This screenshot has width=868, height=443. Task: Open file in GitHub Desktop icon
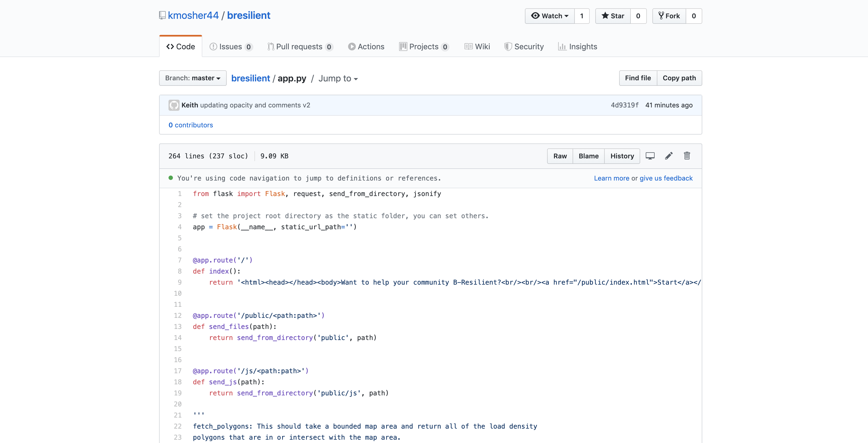(x=650, y=156)
